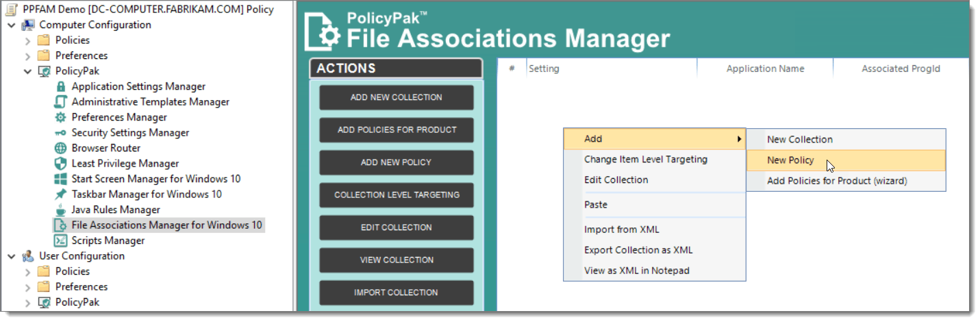Click the EDIT COLLECTION action button
The image size is (980, 322).
[397, 227]
